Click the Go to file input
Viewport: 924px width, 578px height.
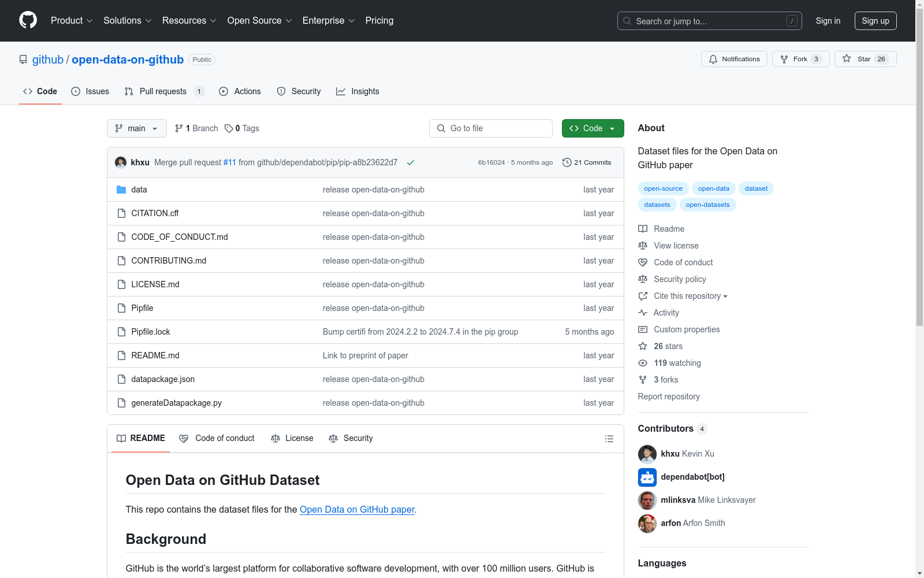click(491, 128)
